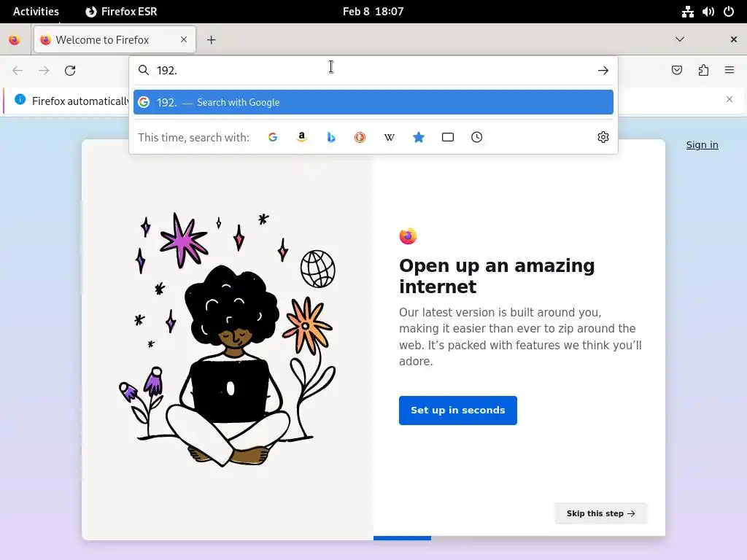Viewport: 747px width, 560px height.
Task: Select the Welcome to Firefox tab
Action: point(115,40)
